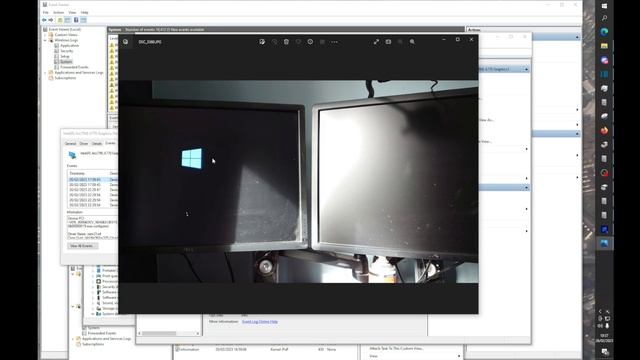This screenshot has height=360, width=640.
Task: Expand the Custom Views node
Action: 45,35
